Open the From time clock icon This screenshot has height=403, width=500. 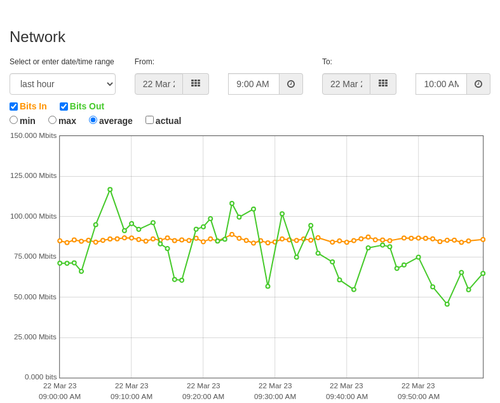coord(291,84)
